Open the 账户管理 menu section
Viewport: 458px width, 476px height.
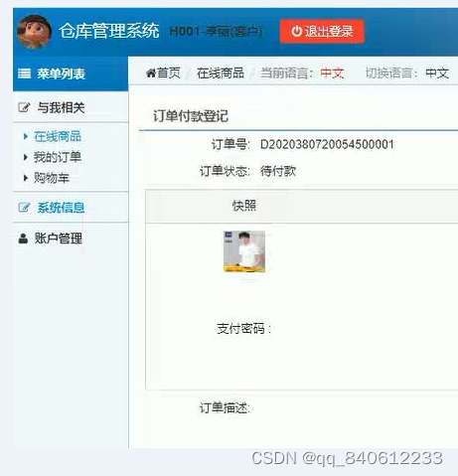(x=59, y=238)
